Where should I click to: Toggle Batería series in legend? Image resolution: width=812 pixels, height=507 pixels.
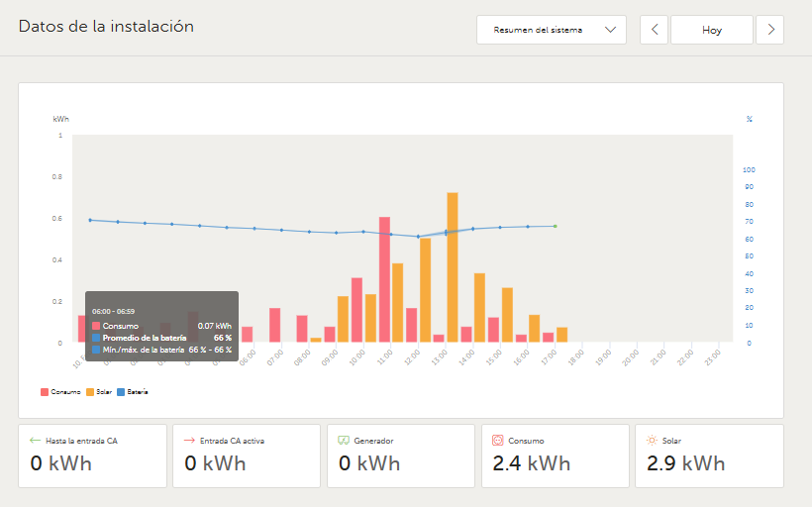coord(133,392)
